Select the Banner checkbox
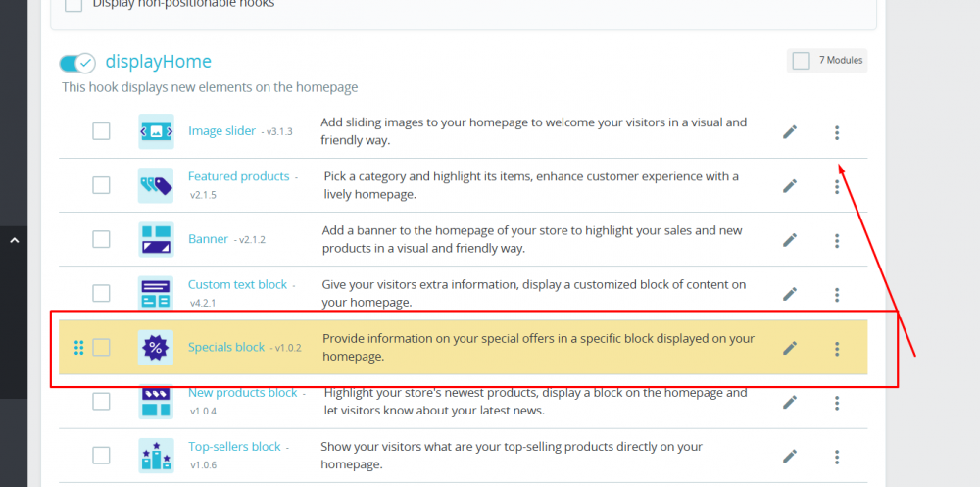This screenshot has height=487, width=980. pos(101,239)
